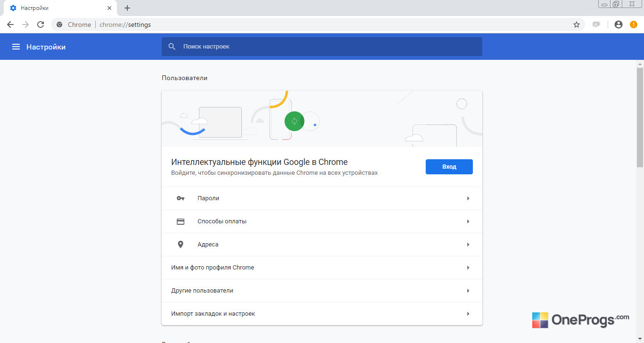Bookmark this page with the star icon
The width and height of the screenshot is (644, 343).
pos(576,24)
